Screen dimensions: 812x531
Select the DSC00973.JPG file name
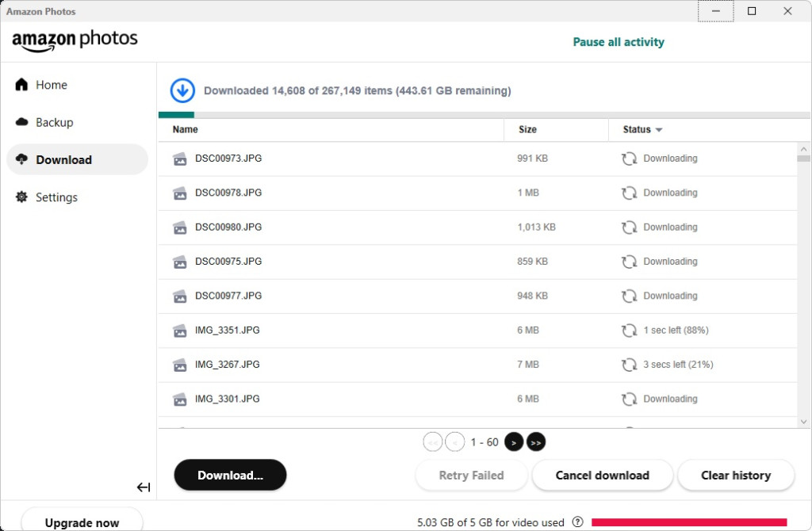[x=228, y=159]
